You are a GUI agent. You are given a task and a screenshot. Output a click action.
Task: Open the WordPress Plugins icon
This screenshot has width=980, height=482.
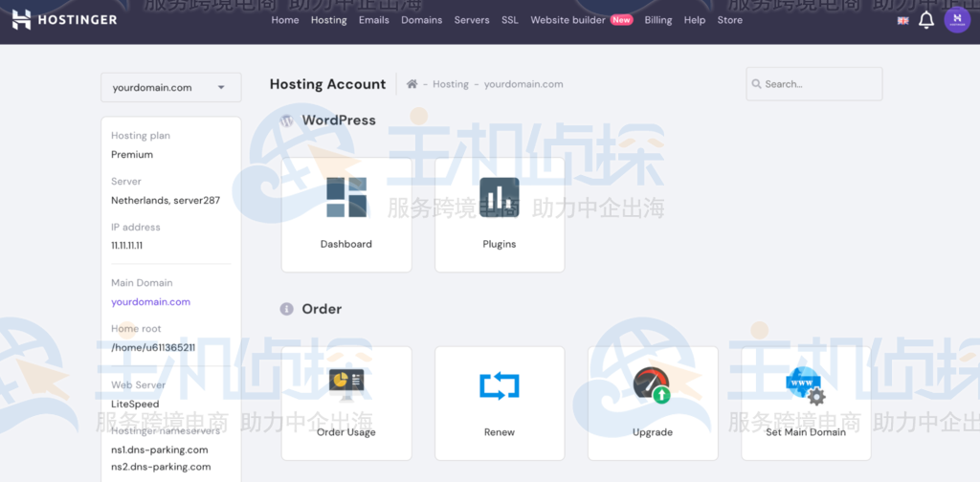point(499,198)
